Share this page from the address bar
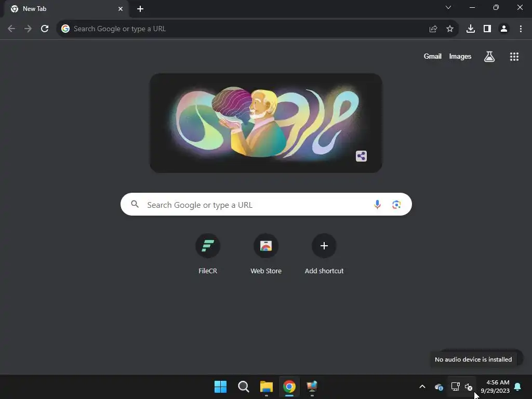The image size is (532, 399). point(433,29)
